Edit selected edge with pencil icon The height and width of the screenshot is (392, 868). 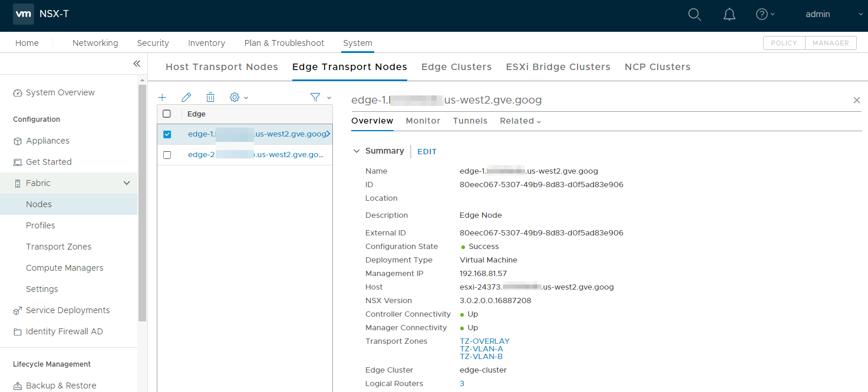186,97
